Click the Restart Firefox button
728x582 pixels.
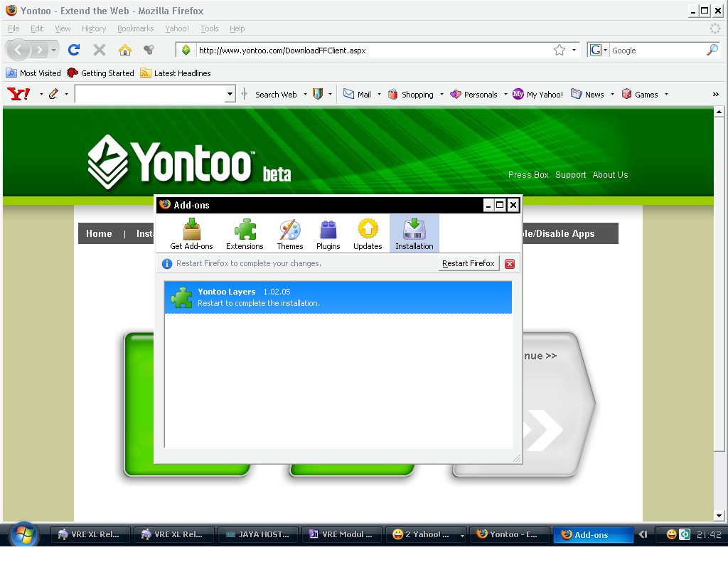click(x=469, y=263)
